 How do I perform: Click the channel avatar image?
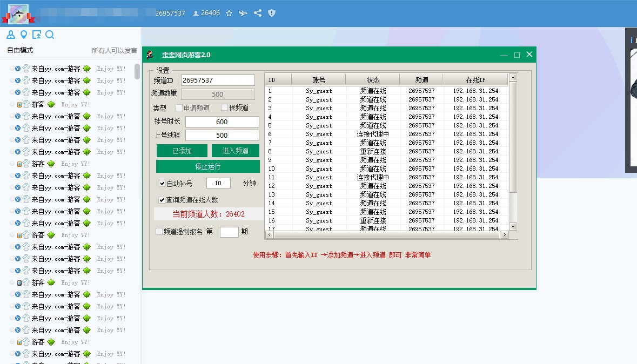click(x=19, y=14)
